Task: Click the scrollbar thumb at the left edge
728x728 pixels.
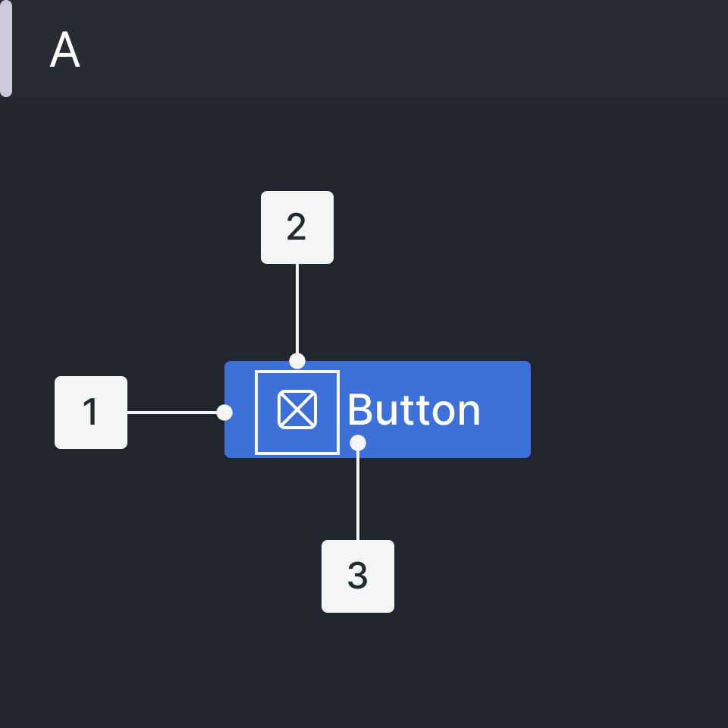Action: click(6, 49)
